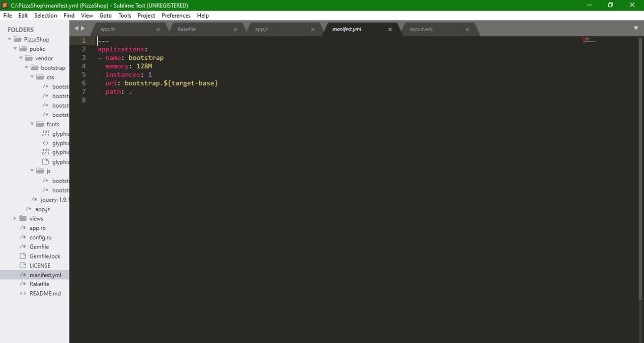Click the js folder icon

[40, 171]
